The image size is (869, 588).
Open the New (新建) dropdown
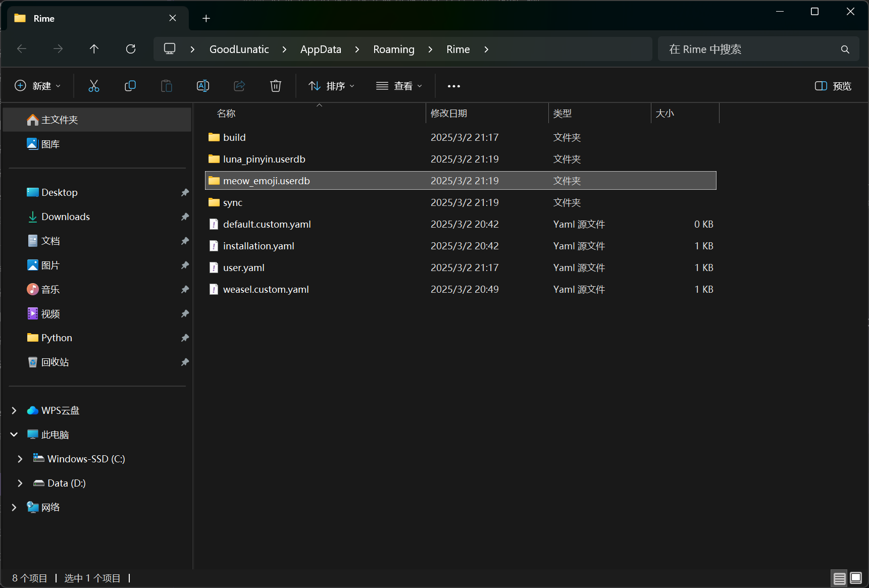(x=38, y=86)
